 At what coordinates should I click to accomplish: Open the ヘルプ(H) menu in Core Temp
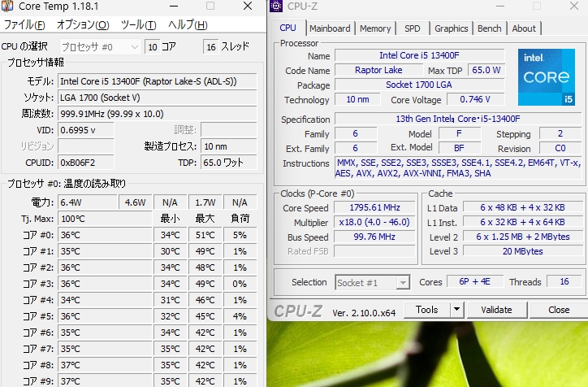(188, 24)
